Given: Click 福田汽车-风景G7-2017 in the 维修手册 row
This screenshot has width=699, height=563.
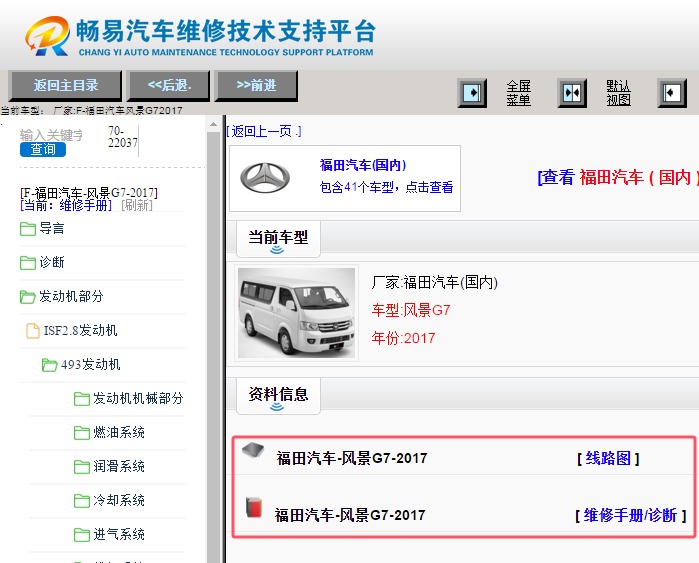Looking at the screenshot, I should click(x=350, y=515).
